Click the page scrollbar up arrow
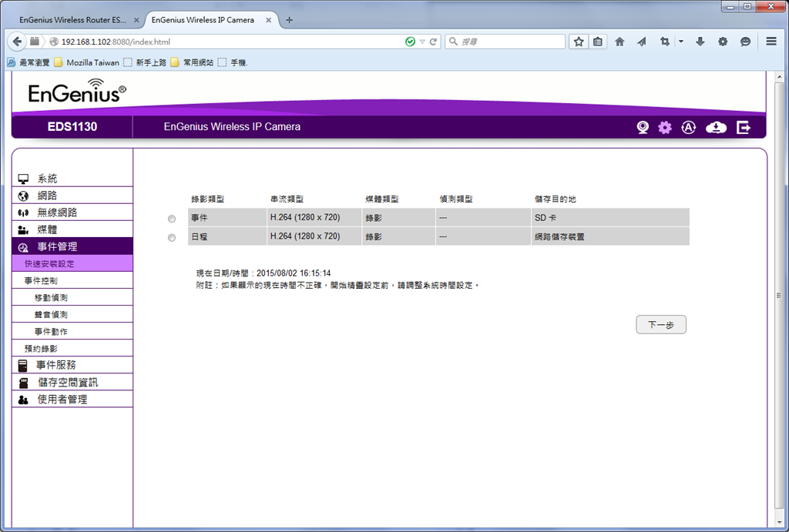 [x=780, y=77]
